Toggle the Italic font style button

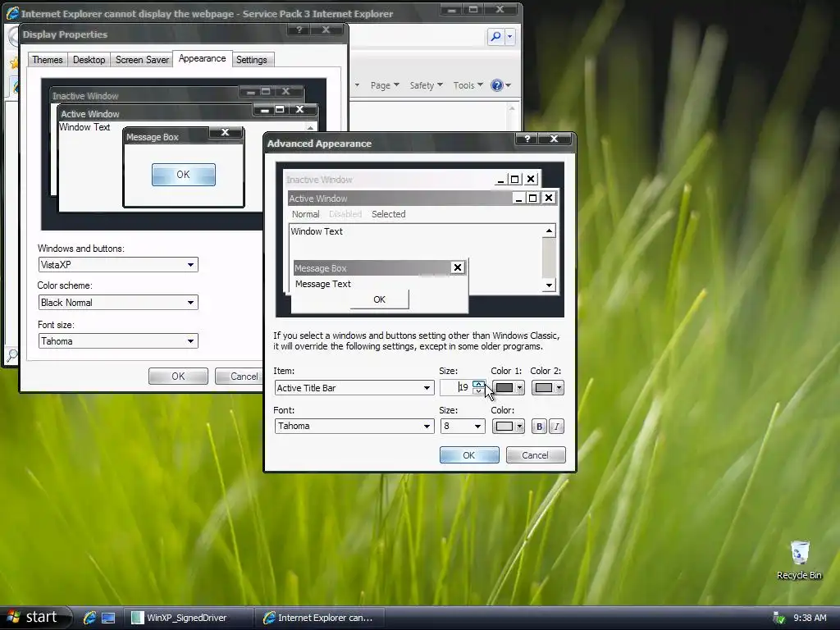[x=557, y=427]
